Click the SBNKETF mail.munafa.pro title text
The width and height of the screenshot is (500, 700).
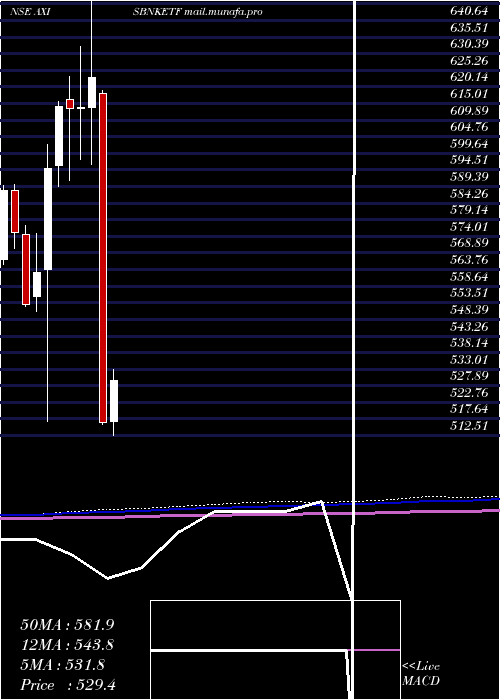coord(197,12)
